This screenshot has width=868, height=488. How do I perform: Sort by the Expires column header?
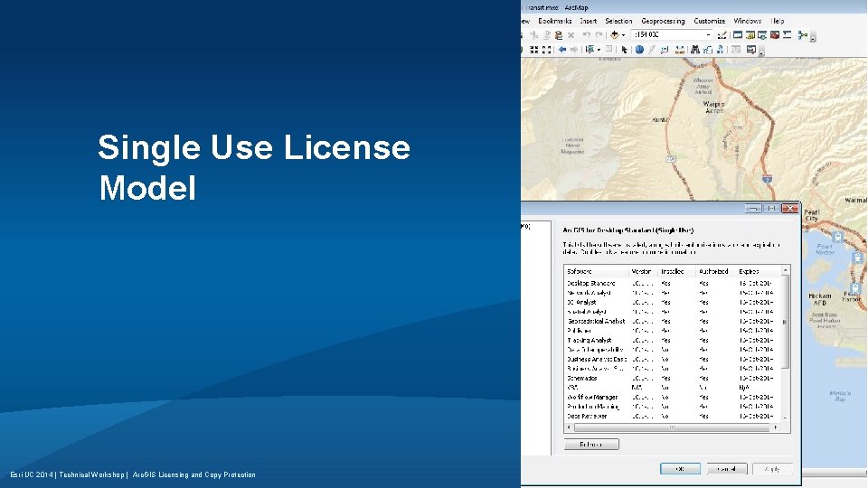point(758,272)
